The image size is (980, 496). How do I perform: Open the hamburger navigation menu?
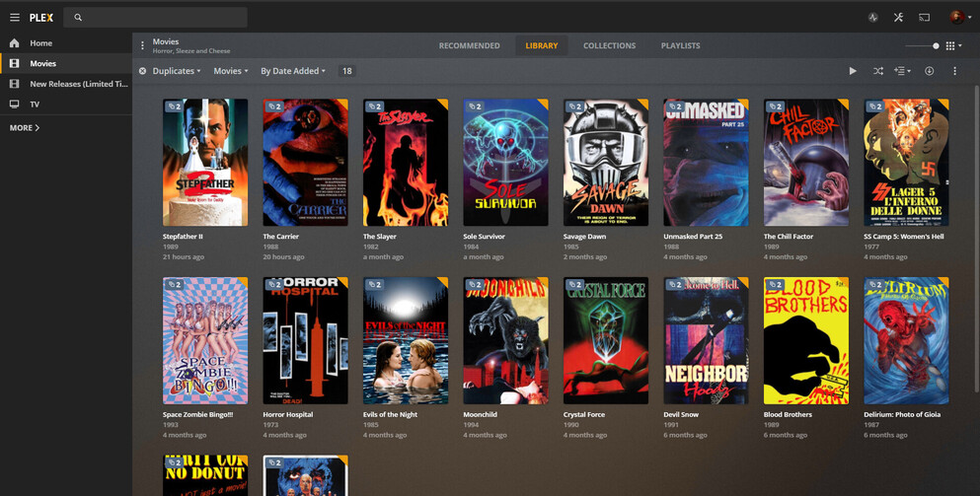click(15, 18)
